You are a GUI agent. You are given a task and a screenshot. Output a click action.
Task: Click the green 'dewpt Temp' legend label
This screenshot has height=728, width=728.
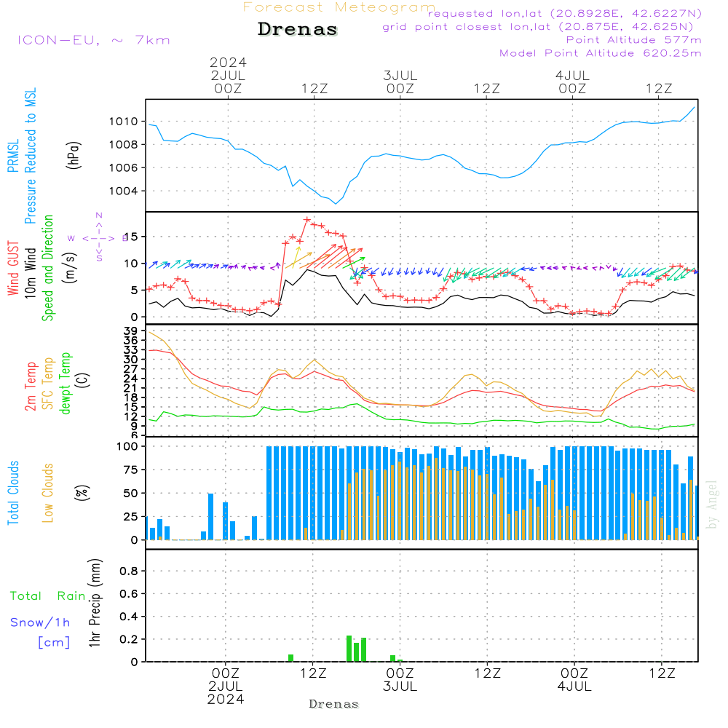click(x=66, y=384)
